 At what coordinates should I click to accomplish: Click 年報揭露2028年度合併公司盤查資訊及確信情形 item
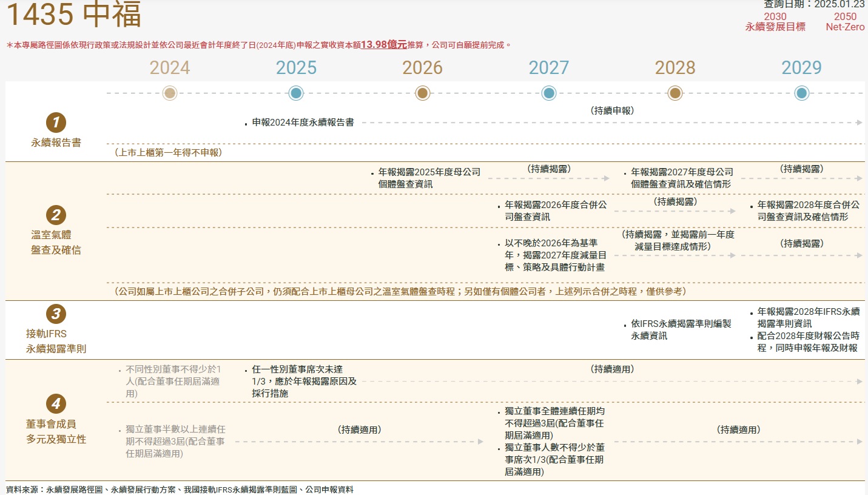808,211
